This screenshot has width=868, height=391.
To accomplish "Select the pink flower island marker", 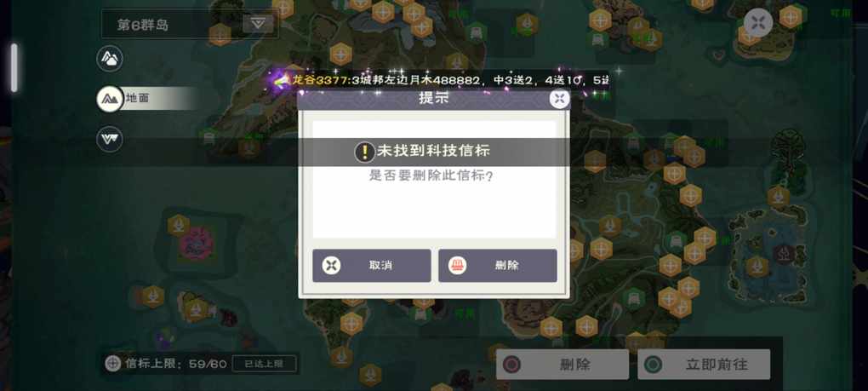I will click(x=196, y=244).
